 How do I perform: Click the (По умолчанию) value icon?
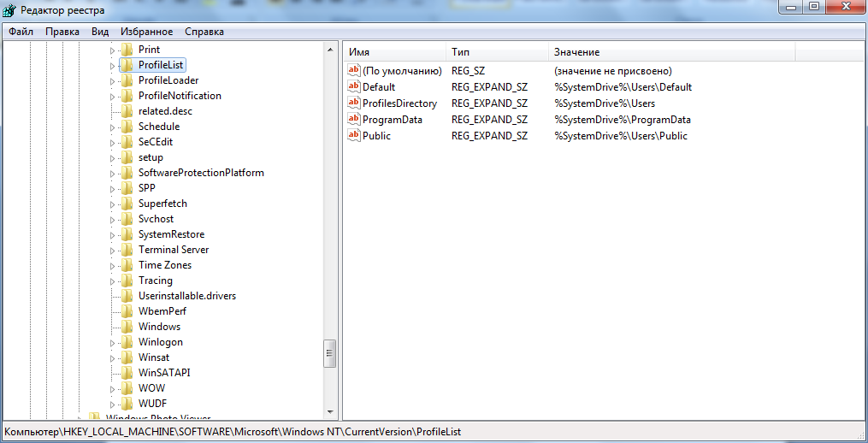354,70
